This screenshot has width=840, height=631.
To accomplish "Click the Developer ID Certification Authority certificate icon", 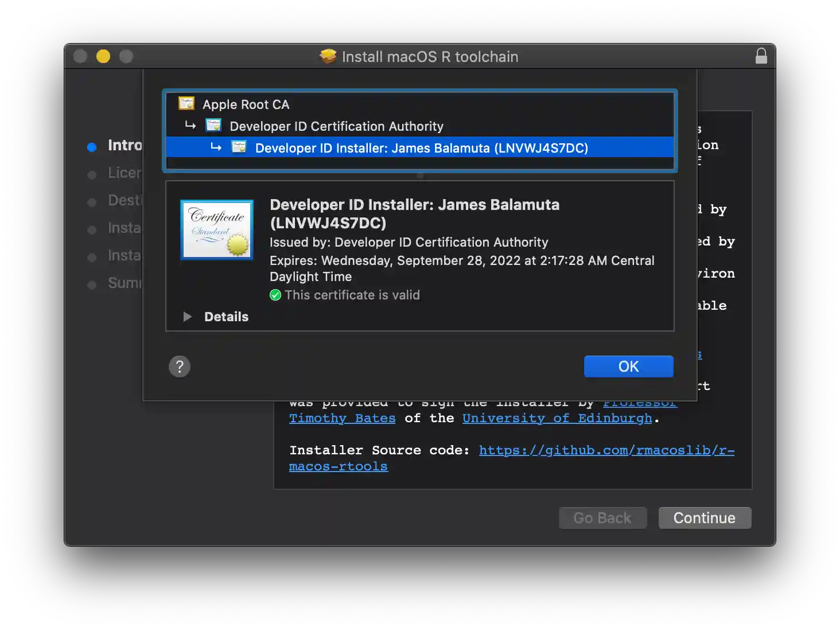I will point(212,126).
